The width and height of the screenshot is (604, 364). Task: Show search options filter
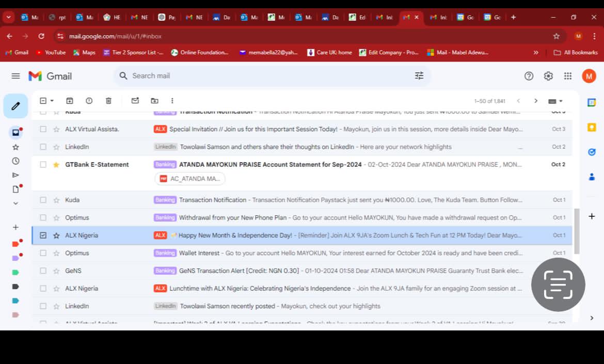[x=419, y=76]
